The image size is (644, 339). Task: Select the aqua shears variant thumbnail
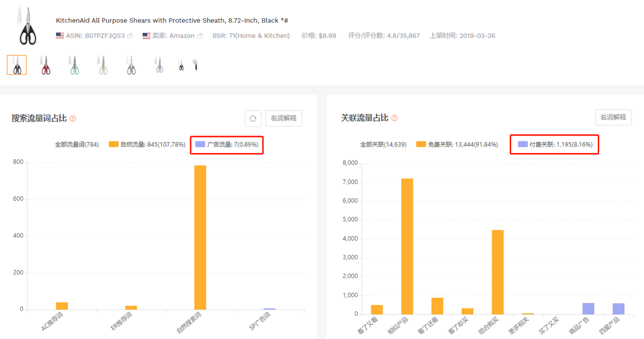tap(74, 65)
